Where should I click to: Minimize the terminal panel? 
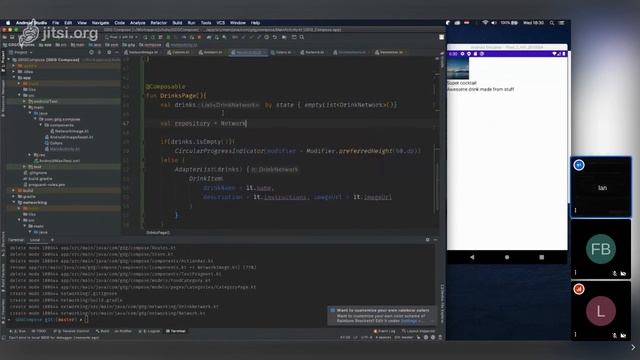[x=436, y=240]
